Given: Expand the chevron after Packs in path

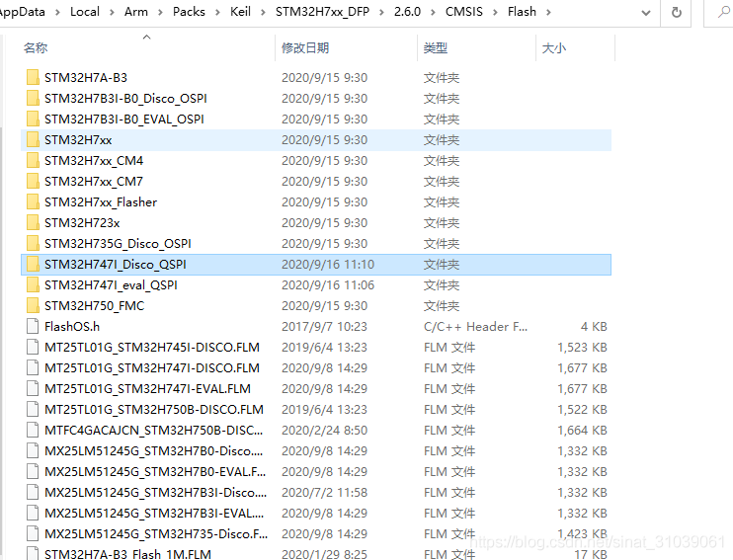Looking at the screenshot, I should click(x=217, y=12).
